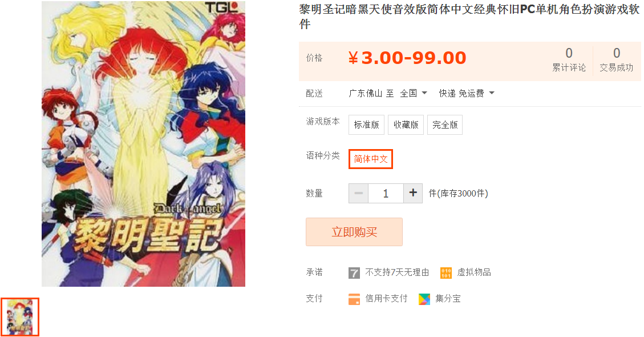Click the quantity input field
The height and width of the screenshot is (337, 644).
[386, 193]
